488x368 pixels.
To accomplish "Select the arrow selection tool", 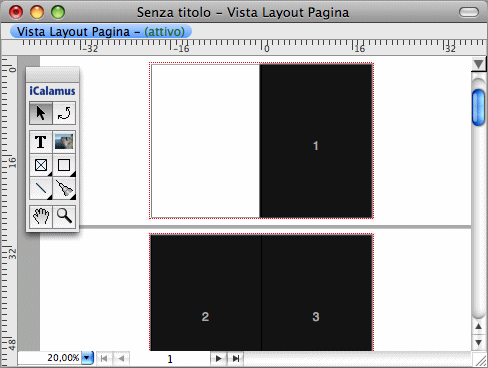I will [x=41, y=113].
